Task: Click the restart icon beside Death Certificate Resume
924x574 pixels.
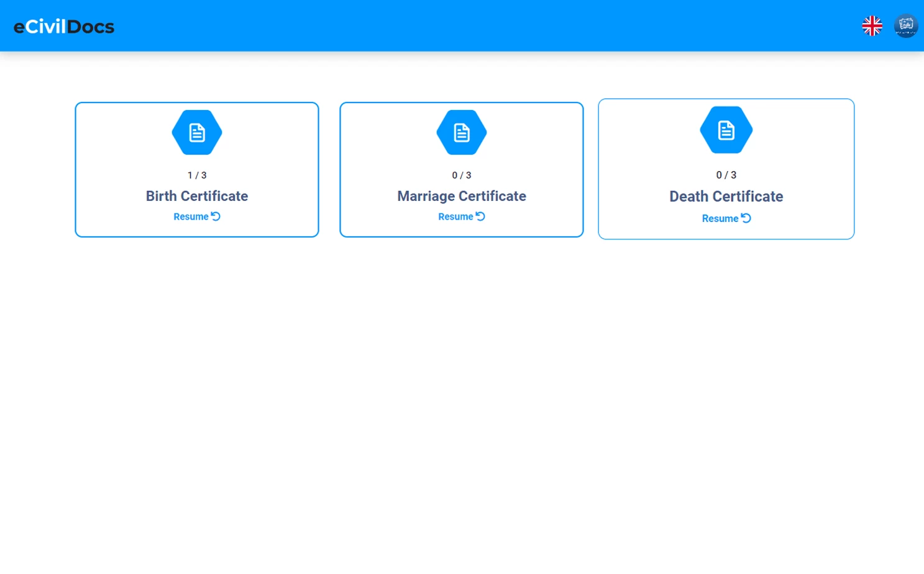Action: (746, 218)
